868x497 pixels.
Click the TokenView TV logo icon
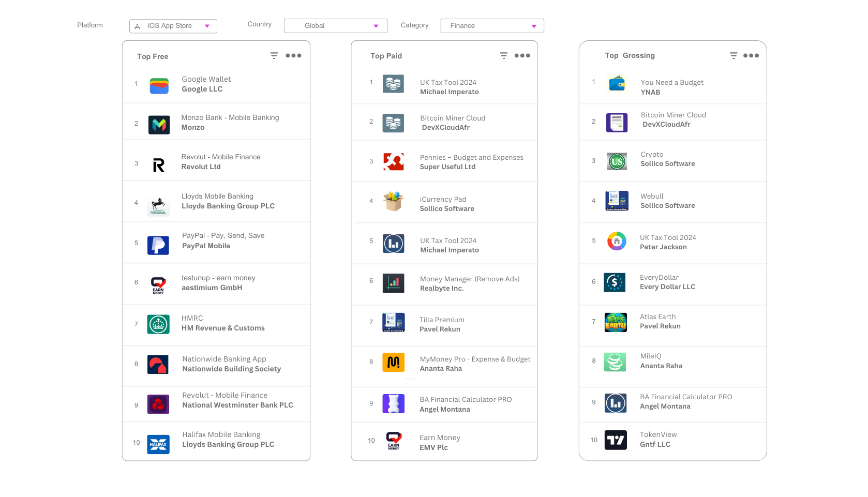click(x=616, y=440)
